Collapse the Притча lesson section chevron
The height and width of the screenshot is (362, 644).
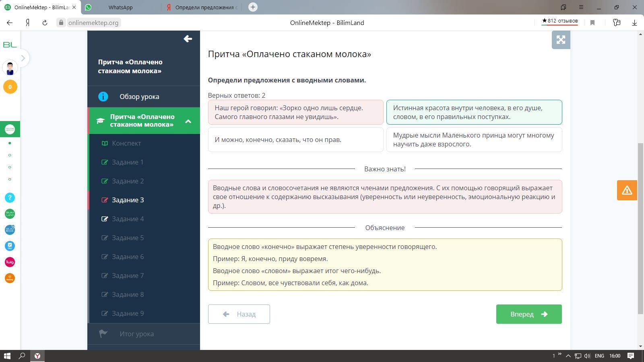(x=188, y=121)
